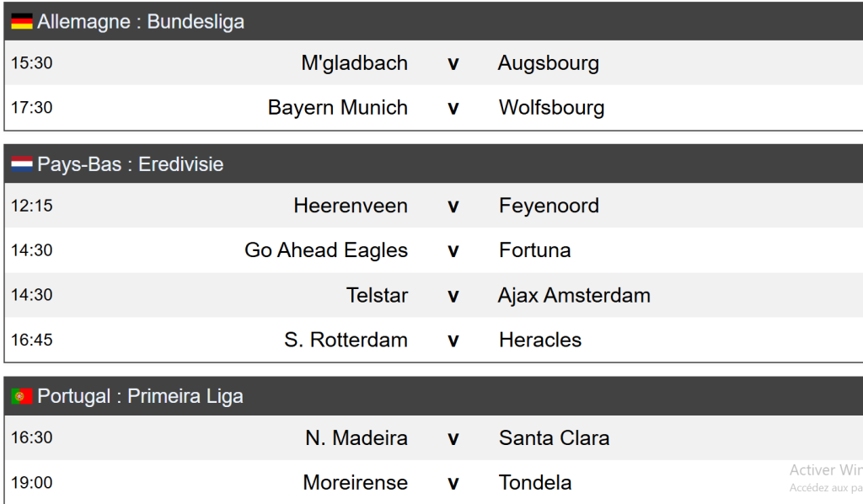Click the Netherlands flag icon
Viewport: 863px width, 504px height.
pyautogui.click(x=22, y=164)
